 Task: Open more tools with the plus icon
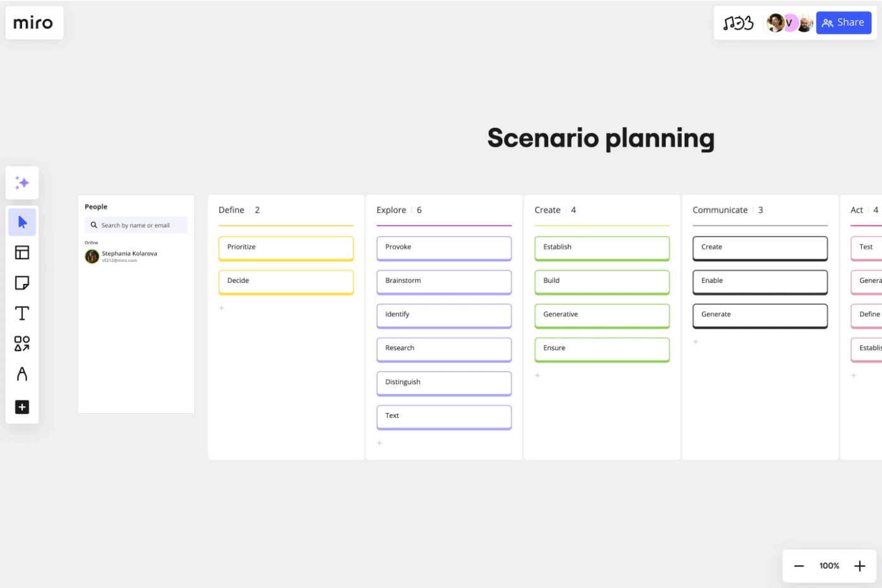coord(22,407)
